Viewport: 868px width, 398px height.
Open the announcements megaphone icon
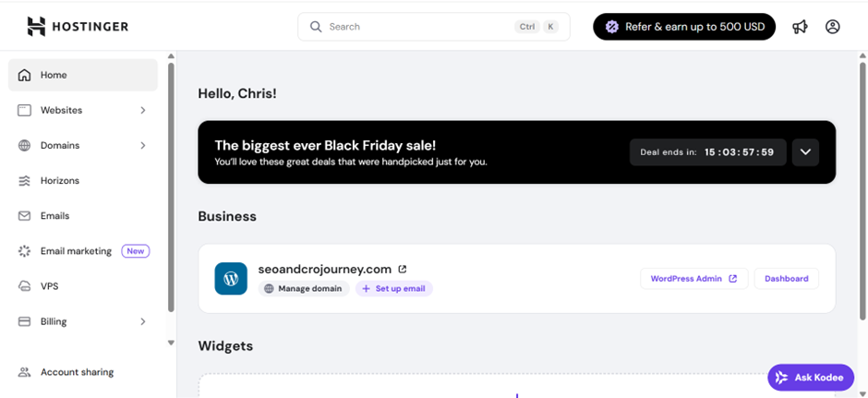[x=800, y=27]
